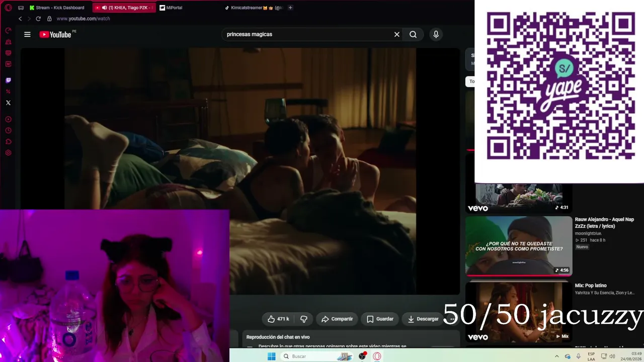
Task: Open the taskbar clock and date
Action: [x=632, y=356]
